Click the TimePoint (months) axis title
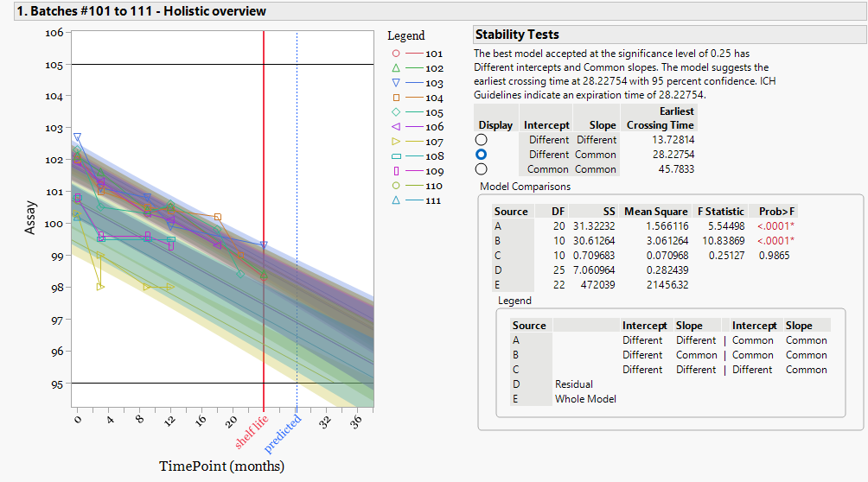 click(221, 466)
